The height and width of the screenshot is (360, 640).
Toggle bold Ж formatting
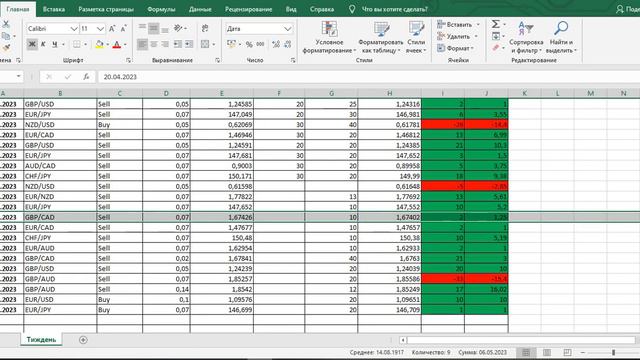[32, 44]
